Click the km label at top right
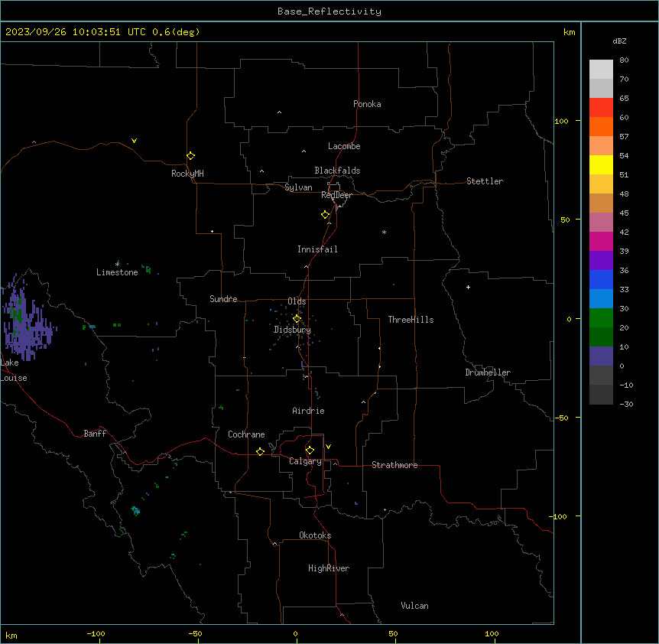Screen dimensions: 659x644 tap(570, 32)
